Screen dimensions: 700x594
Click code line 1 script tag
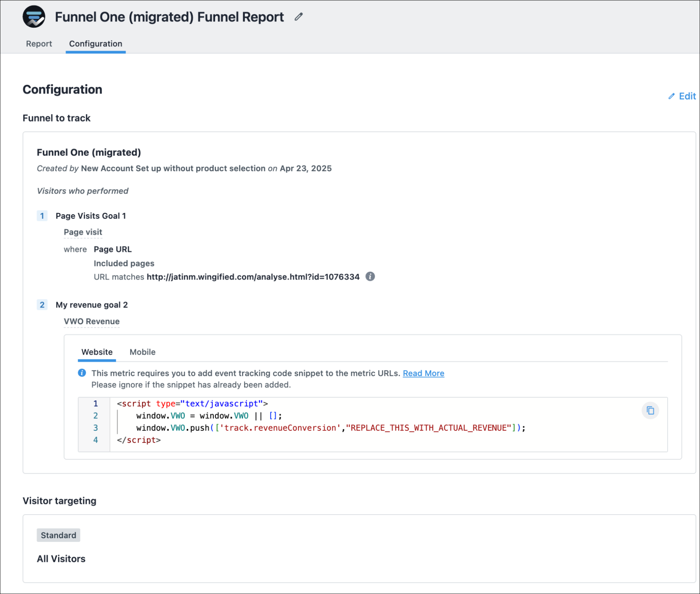(x=192, y=403)
